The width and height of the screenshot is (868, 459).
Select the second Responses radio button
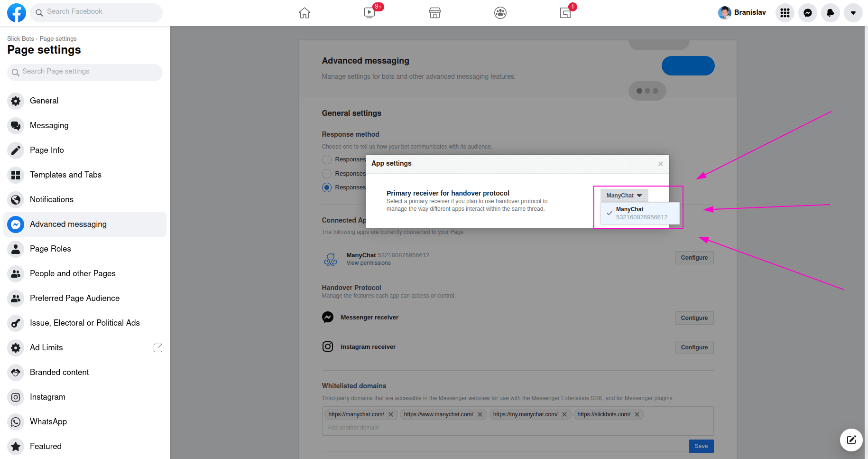[x=327, y=174]
